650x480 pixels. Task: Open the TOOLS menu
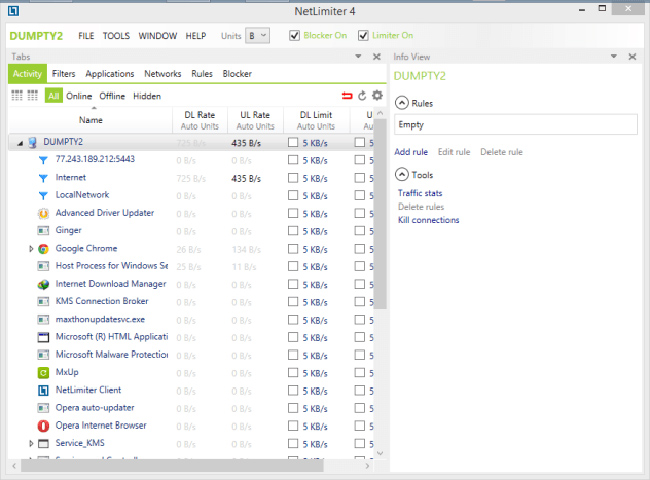tap(116, 36)
